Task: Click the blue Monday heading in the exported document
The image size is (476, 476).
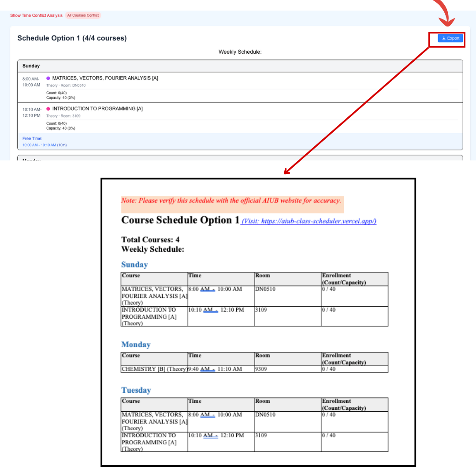Action: pos(136,345)
